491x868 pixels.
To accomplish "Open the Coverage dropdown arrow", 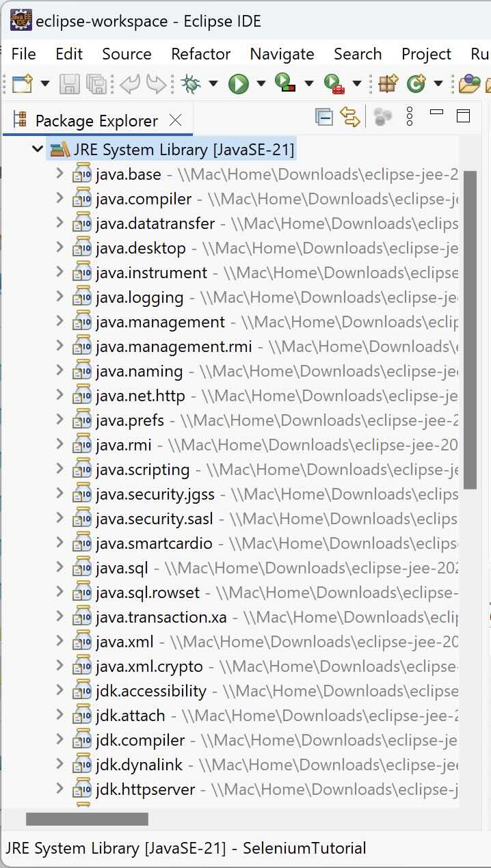I will tap(308, 84).
